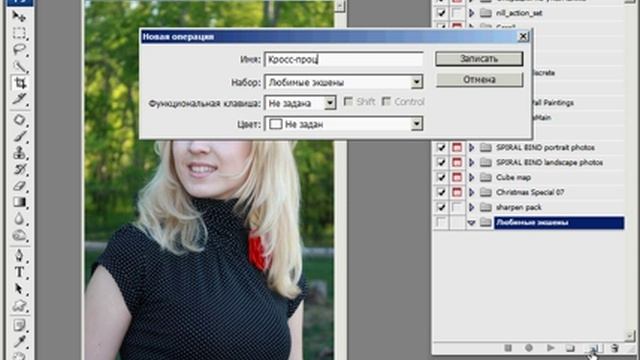
Task: Open the Набор set dropdown
Action: point(416,82)
